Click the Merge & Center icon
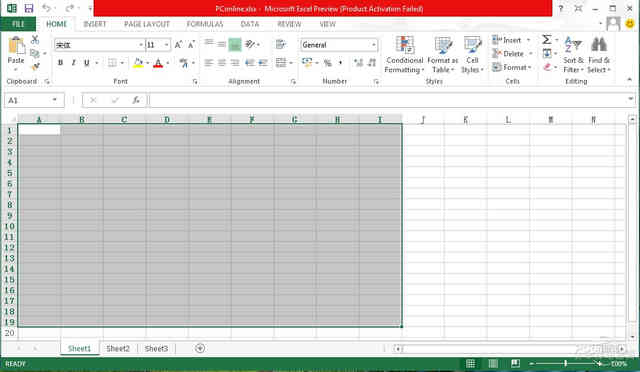The width and height of the screenshot is (640, 372). (x=281, y=62)
